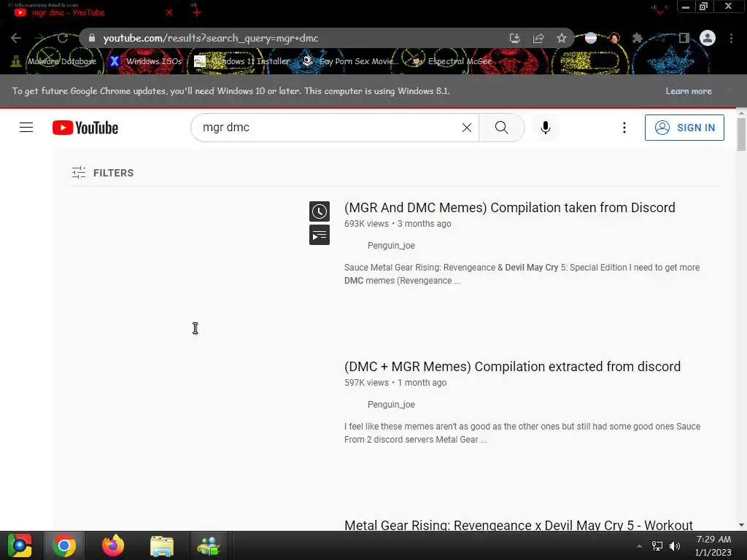Run search with the magnifier button

502,128
